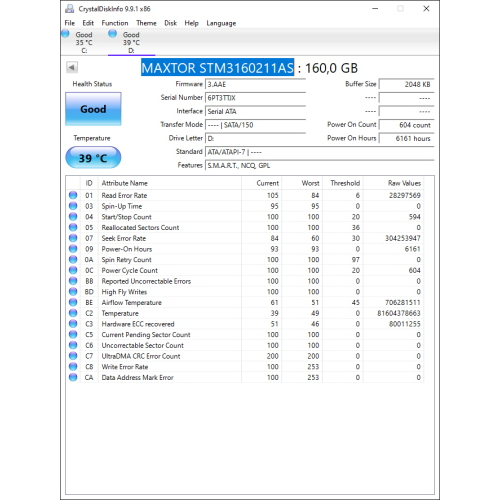Click the MAXTOR STM3160211AS model title
Viewport: 500px width, 500px height.
(x=217, y=68)
